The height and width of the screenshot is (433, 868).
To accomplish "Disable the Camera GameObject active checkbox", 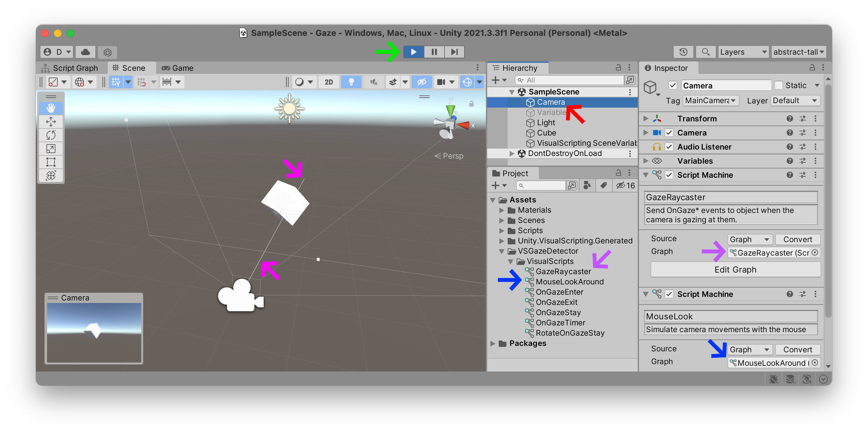I will 673,86.
